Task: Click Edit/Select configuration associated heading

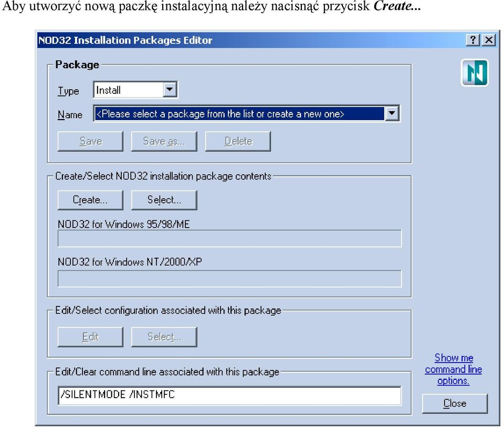Action: (168, 311)
